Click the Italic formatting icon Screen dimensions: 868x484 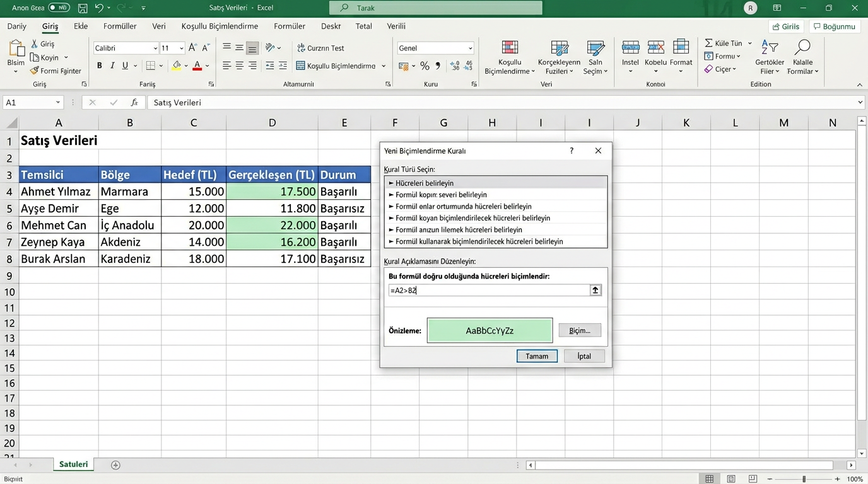[112, 66]
